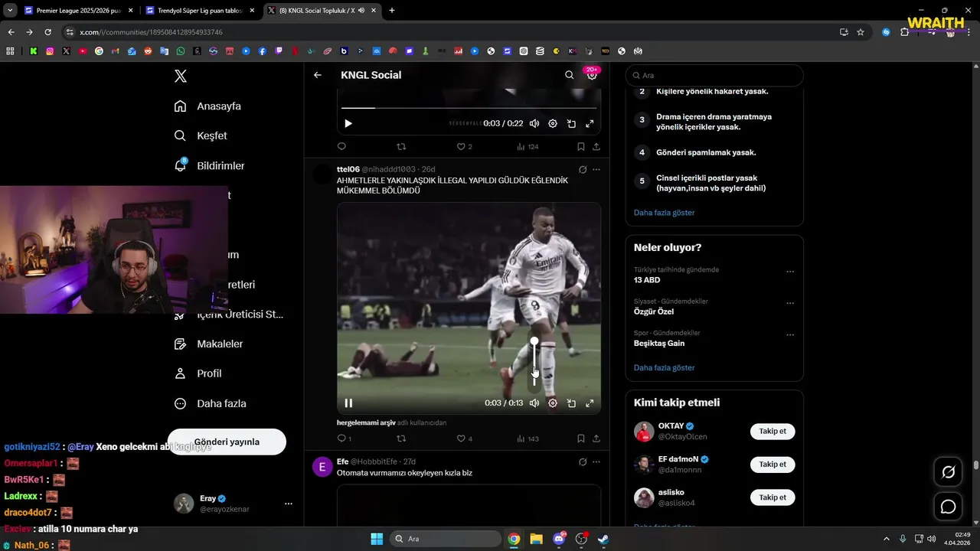Open options for 13 ABD trend
The height and width of the screenshot is (551, 980).
tap(790, 272)
